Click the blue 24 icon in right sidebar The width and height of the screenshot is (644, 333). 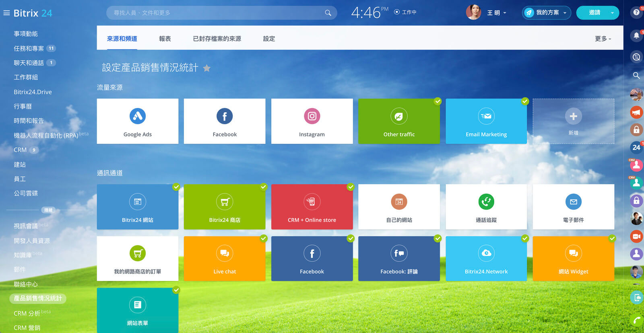(x=636, y=147)
